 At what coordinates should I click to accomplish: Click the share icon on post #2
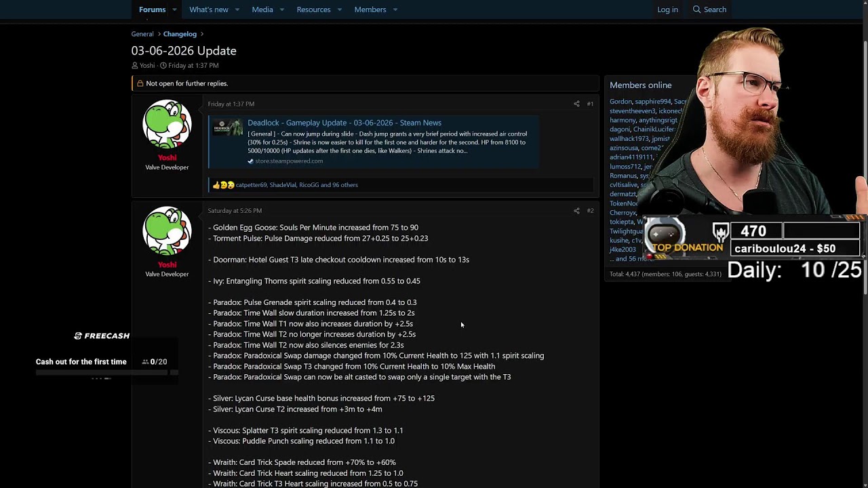[576, 211]
